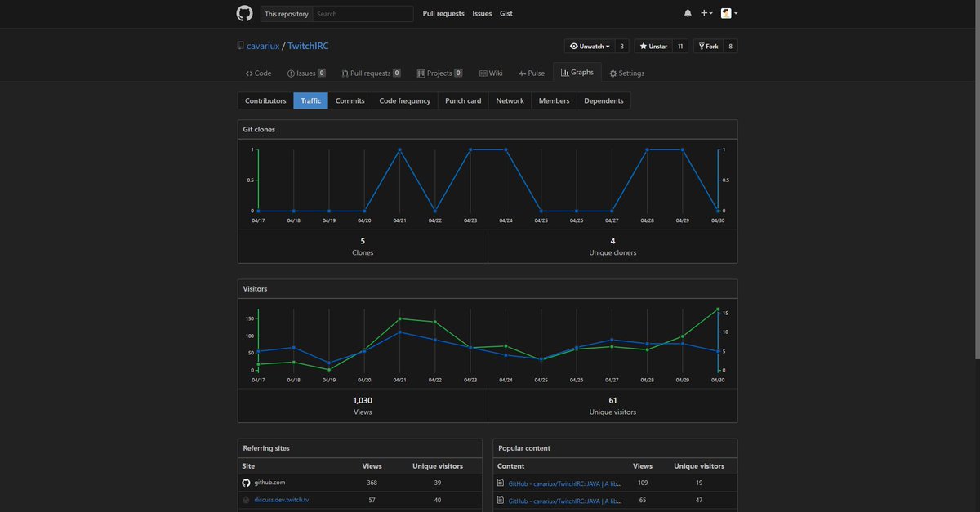Open the Members tab
980x512 pixels.
[x=554, y=100]
